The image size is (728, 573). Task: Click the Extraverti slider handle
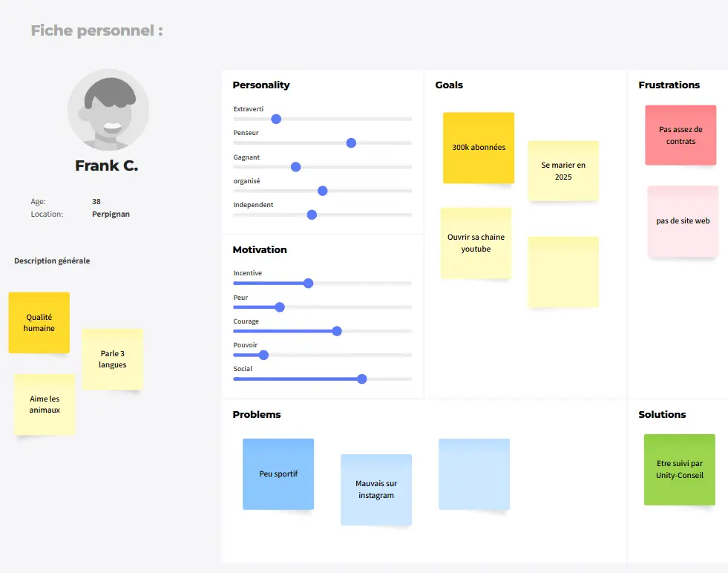[x=276, y=119]
